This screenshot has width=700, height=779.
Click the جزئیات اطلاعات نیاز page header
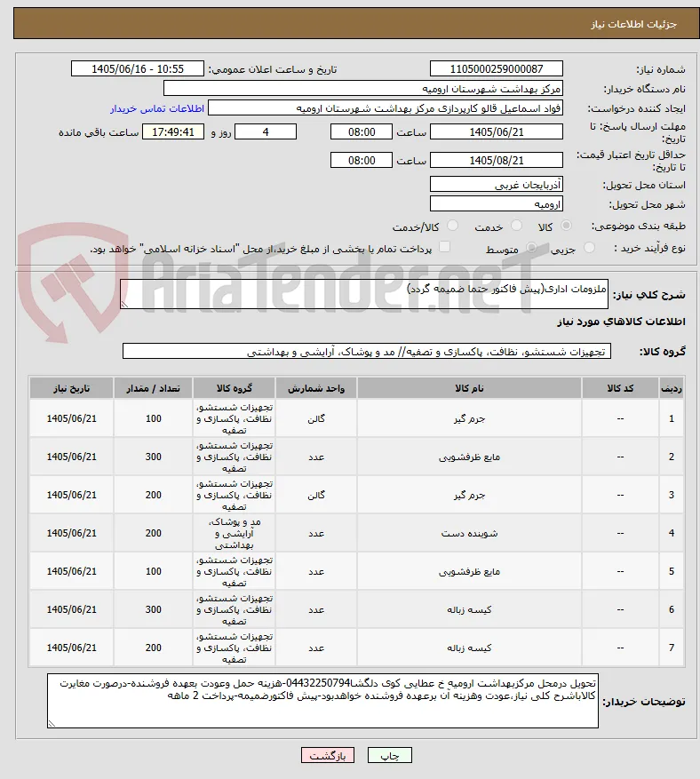click(633, 24)
